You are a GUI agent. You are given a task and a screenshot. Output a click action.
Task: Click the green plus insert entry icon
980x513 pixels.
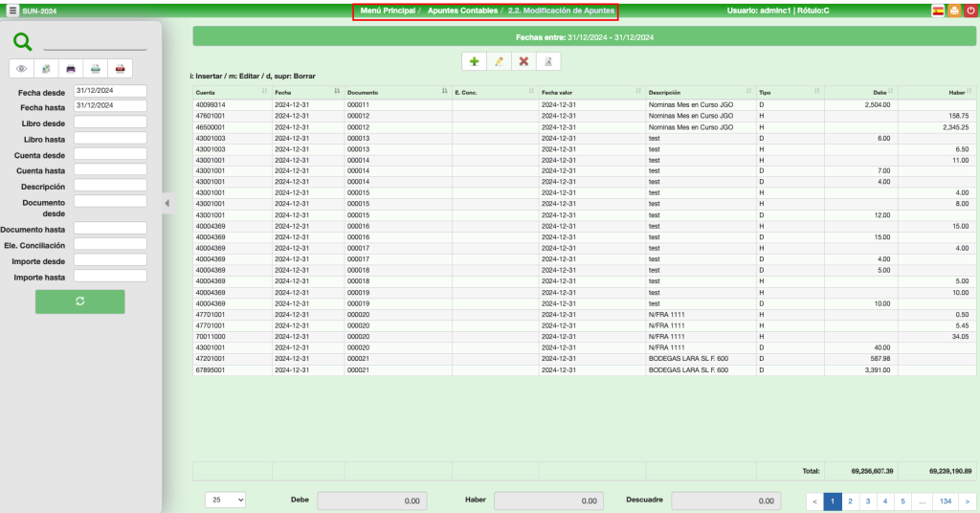[475, 61]
